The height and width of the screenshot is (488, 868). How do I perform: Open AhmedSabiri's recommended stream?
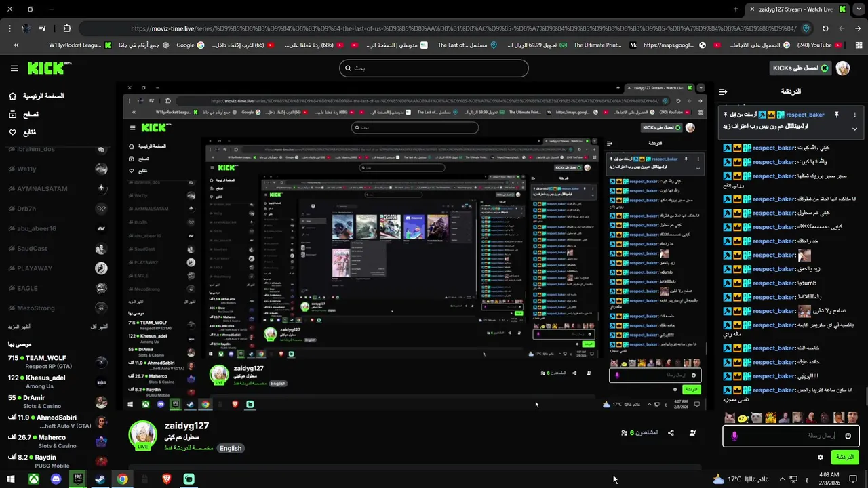(x=57, y=422)
